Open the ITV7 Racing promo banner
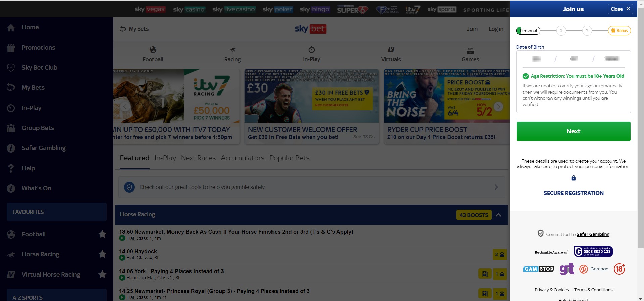 [x=177, y=107]
